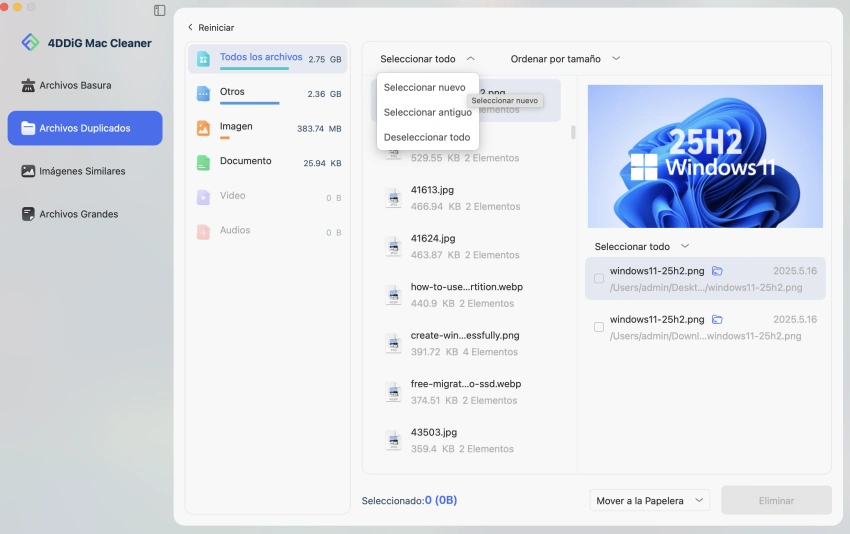The width and height of the screenshot is (850, 534).
Task: Click the Archivos Grandes file icon
Action: [28, 214]
